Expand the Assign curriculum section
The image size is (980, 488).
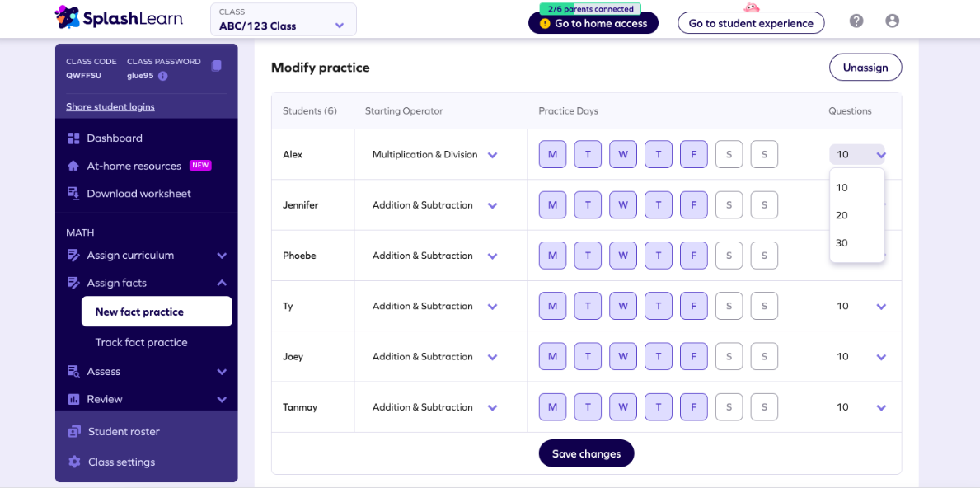[x=146, y=256]
